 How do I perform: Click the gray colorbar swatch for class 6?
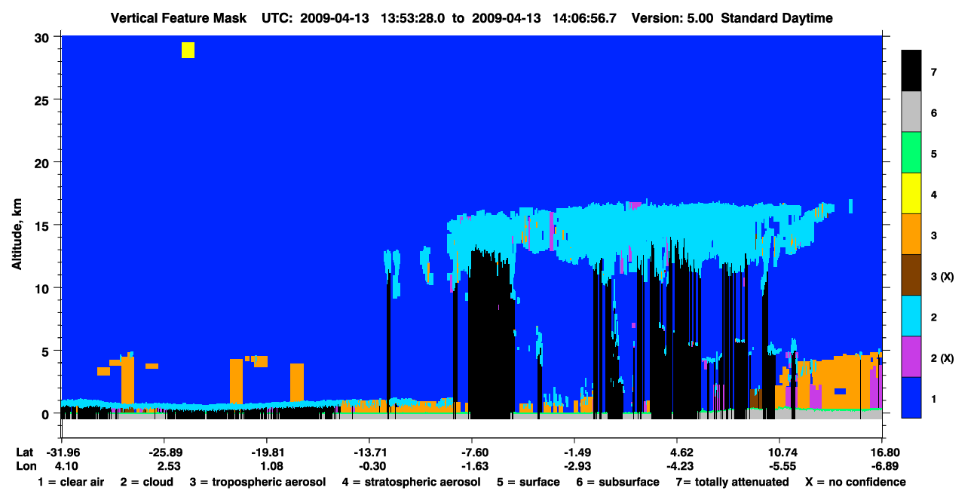point(911,112)
